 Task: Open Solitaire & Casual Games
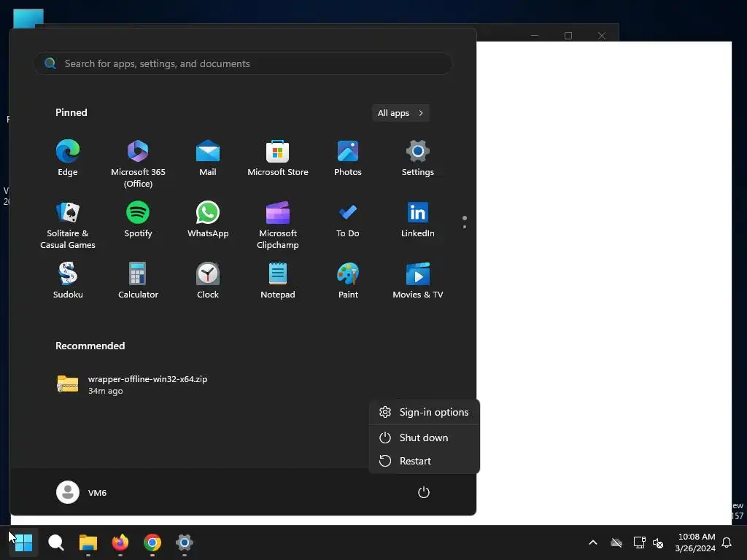tap(68, 225)
